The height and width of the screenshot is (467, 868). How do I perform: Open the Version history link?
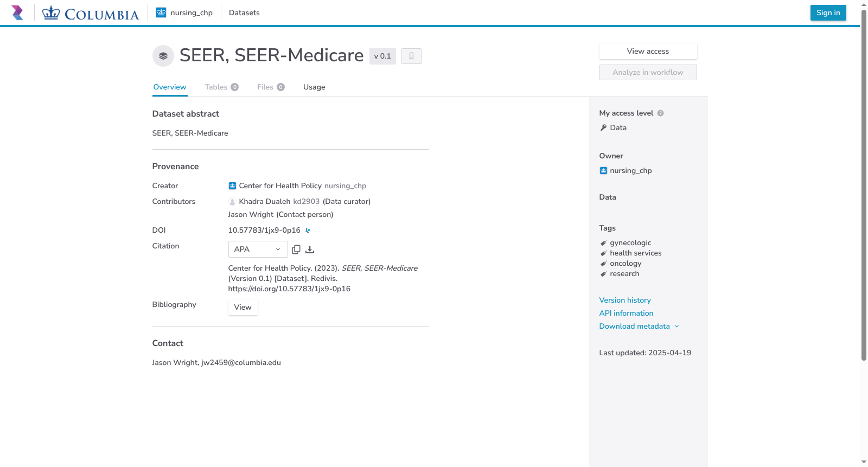[x=625, y=300]
